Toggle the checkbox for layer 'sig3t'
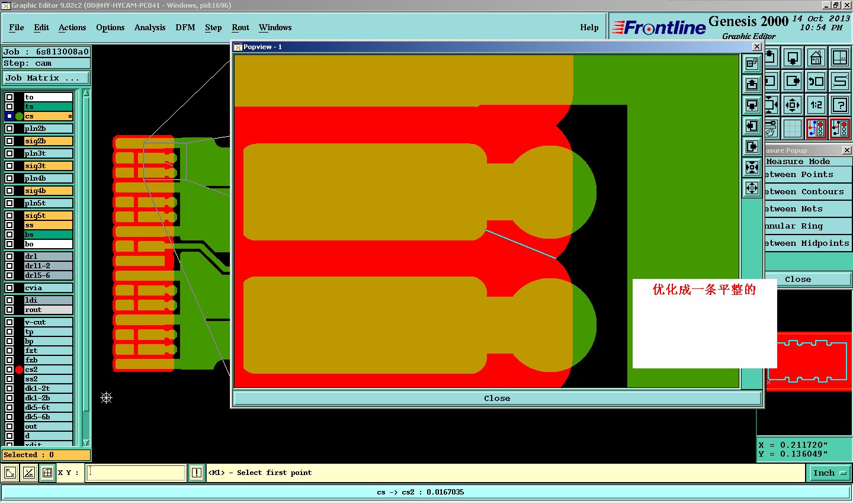Image resolution: width=853 pixels, height=504 pixels. [9, 166]
